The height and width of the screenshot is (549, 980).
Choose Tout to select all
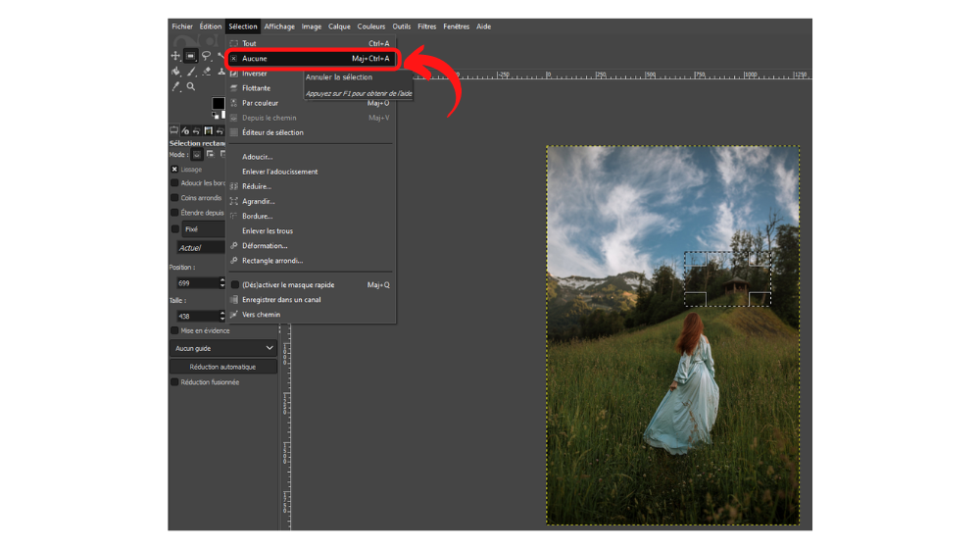pos(312,44)
